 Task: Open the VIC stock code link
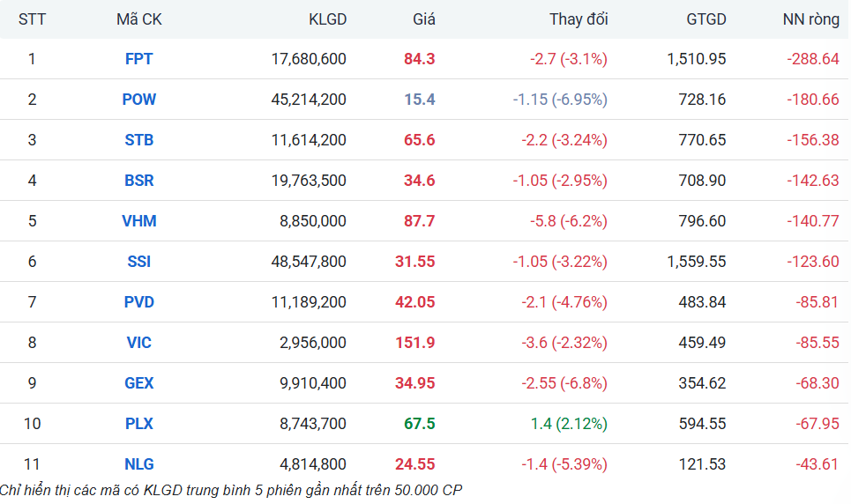(x=139, y=343)
